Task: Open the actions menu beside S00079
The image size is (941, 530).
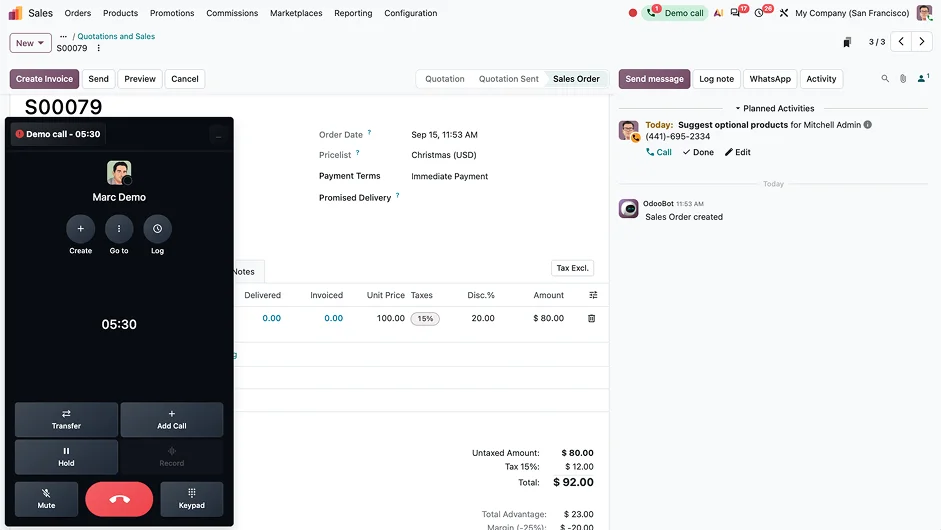Action: tap(98, 48)
